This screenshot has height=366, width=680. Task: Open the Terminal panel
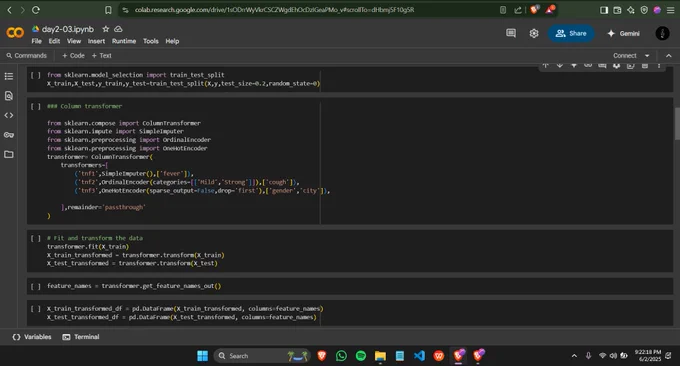click(81, 337)
